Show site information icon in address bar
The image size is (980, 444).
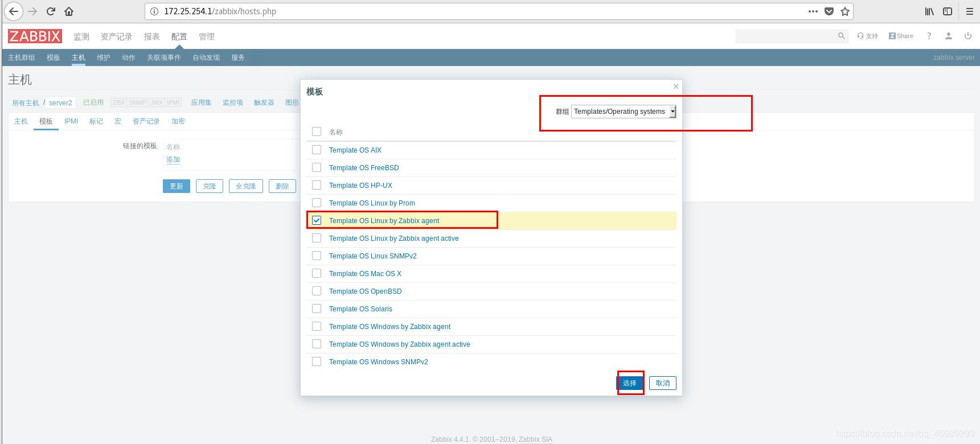click(x=154, y=11)
